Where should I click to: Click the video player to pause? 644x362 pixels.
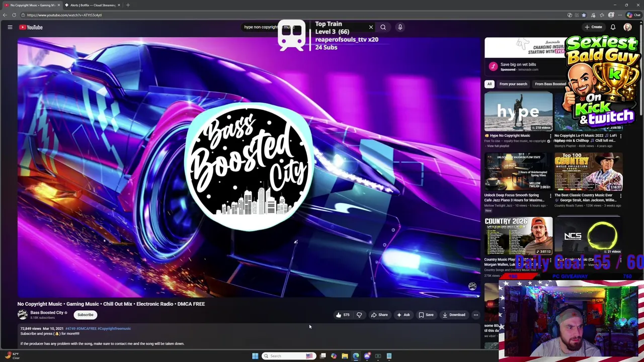click(x=249, y=167)
